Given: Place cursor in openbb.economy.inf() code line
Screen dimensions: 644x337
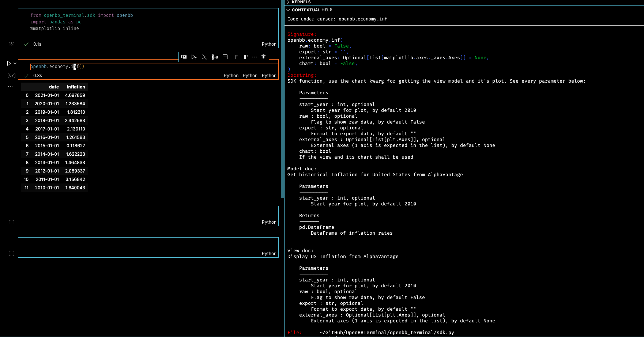Looking at the screenshot, I should tap(57, 67).
